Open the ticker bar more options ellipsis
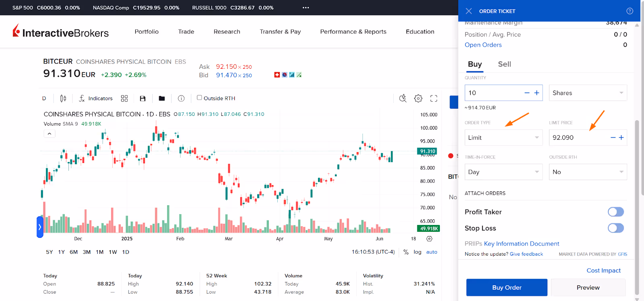Viewport: 644px width, 301px height. point(306,8)
